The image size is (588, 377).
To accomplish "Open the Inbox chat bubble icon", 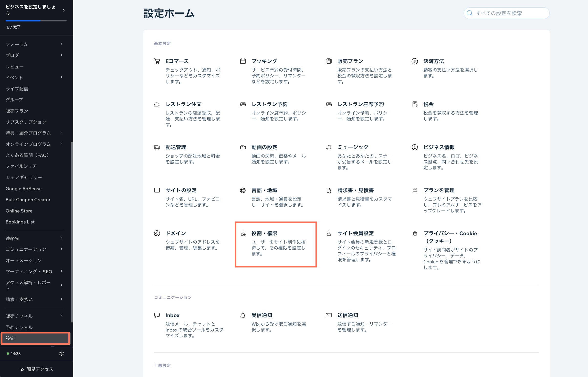I will [x=157, y=315].
